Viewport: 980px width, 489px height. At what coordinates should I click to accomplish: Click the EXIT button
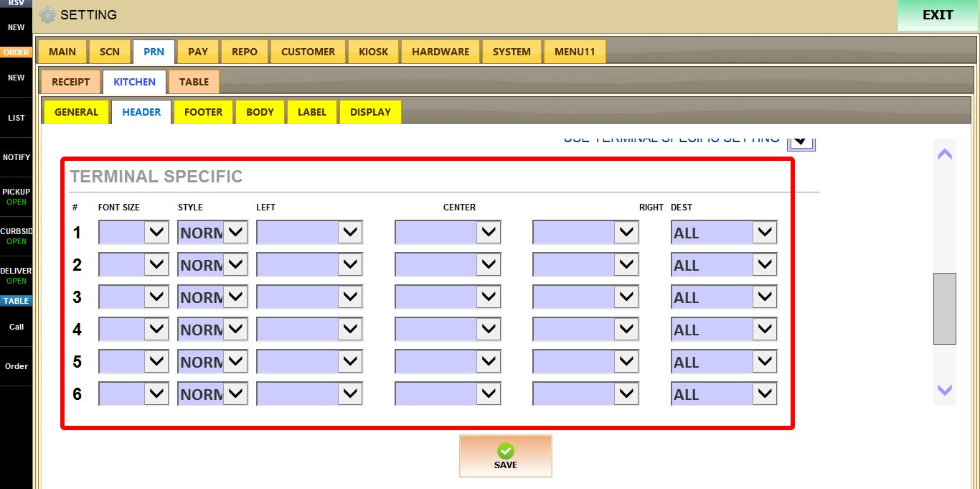pos(938,15)
